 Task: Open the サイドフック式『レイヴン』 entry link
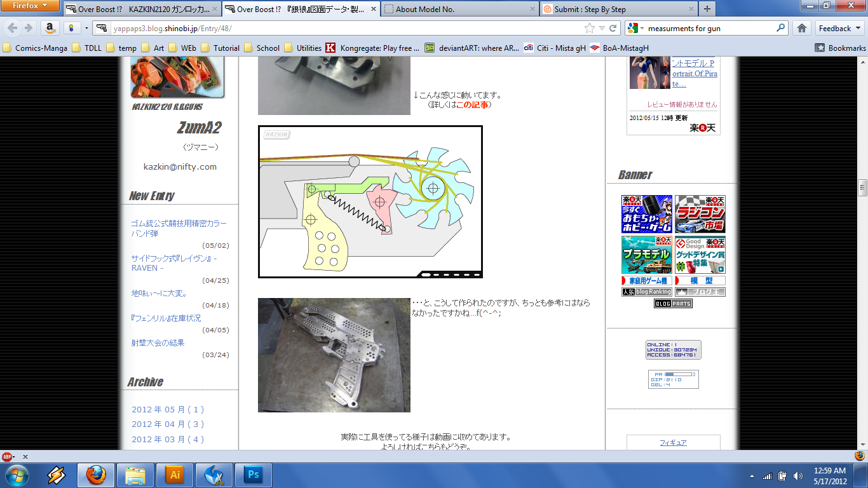(x=174, y=263)
